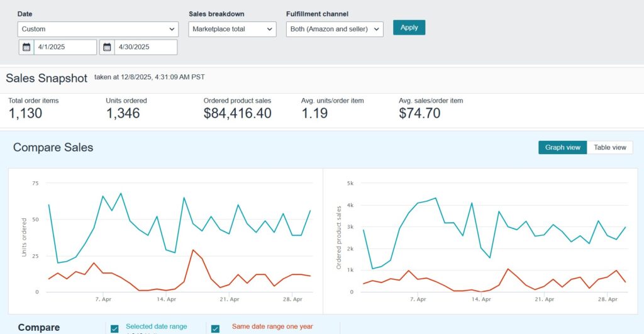Open the Fulfillment channel dropdown

(335, 29)
